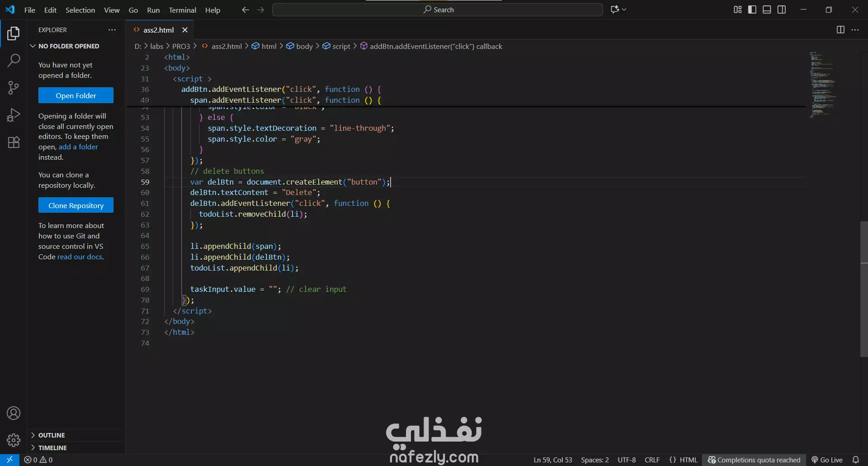
Task: Toggle the Primary Side Bar visibility
Action: click(x=752, y=10)
